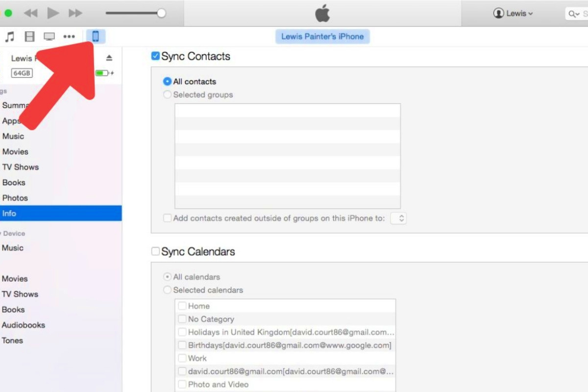The height and width of the screenshot is (392, 588).
Task: Click the play button
Action: click(53, 13)
